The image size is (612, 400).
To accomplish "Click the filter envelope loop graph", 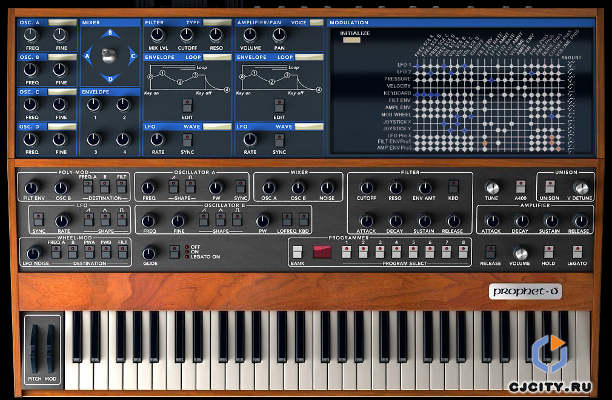I will (188, 79).
